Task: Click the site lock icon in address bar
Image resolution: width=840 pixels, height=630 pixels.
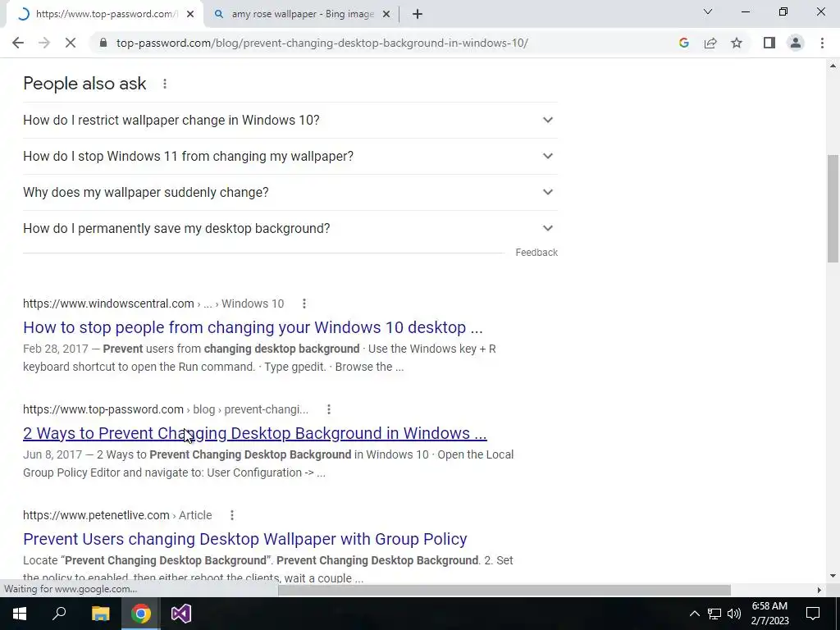Action: tap(103, 43)
